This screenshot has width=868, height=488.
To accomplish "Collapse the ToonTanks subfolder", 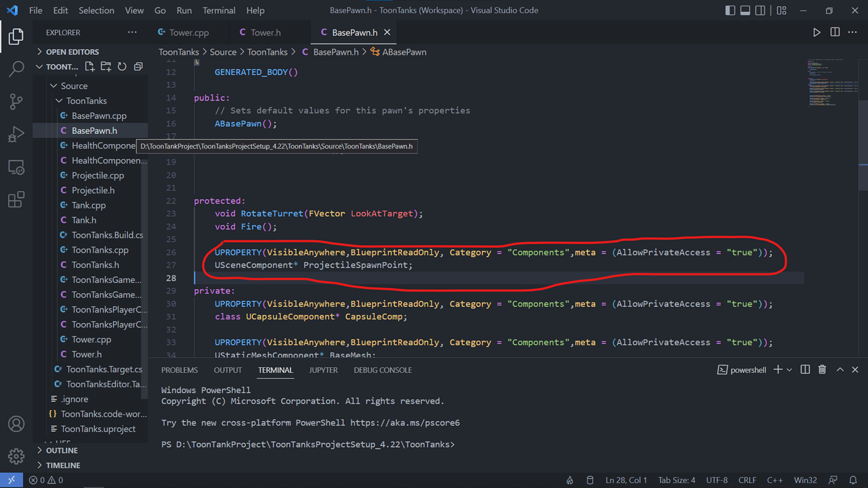I will point(90,101).
